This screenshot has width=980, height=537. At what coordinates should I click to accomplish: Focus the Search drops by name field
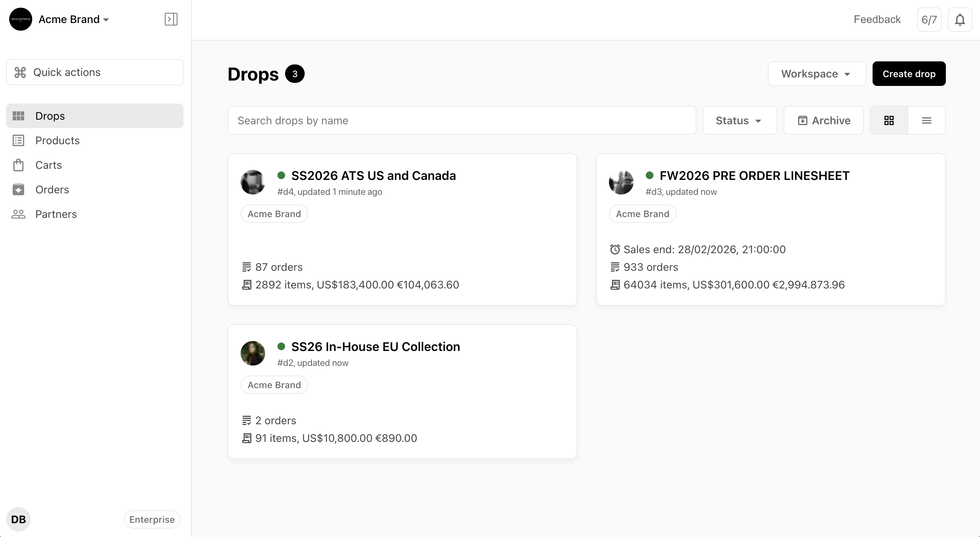point(462,120)
